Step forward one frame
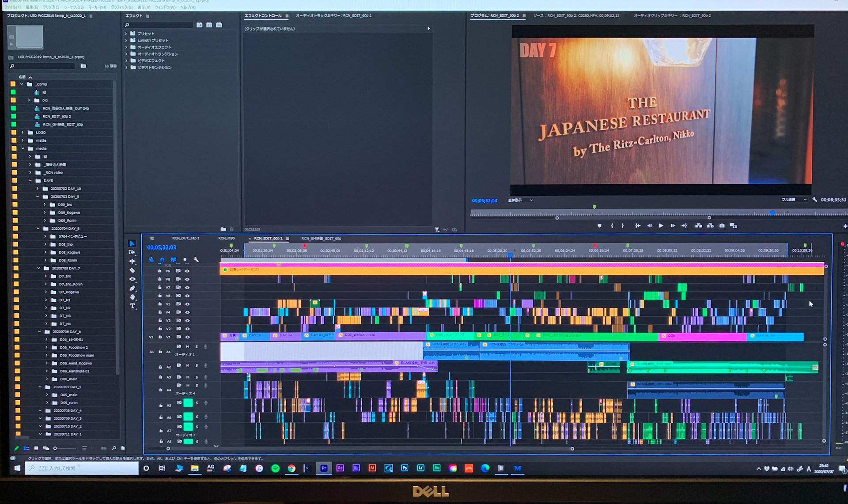The image size is (848, 504). [x=673, y=226]
